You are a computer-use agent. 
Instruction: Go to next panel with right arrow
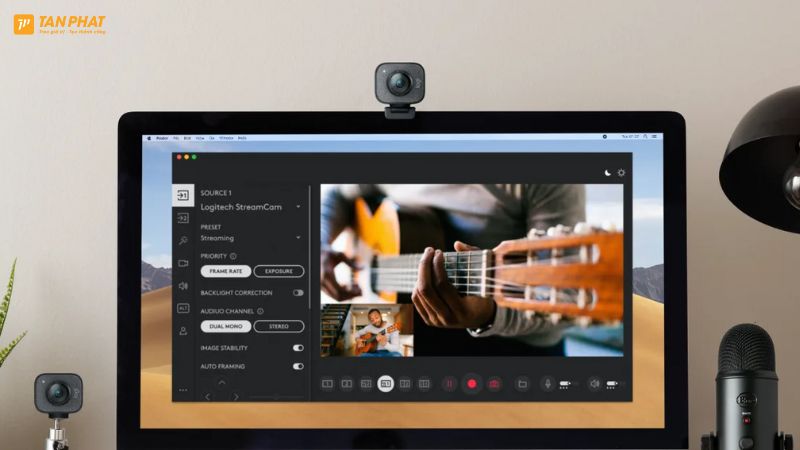[x=236, y=396]
